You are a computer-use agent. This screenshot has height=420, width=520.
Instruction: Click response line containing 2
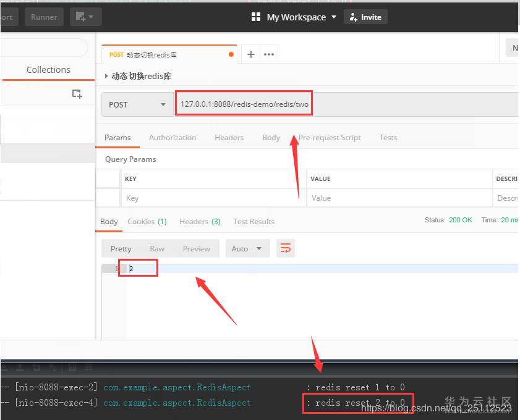click(310, 269)
